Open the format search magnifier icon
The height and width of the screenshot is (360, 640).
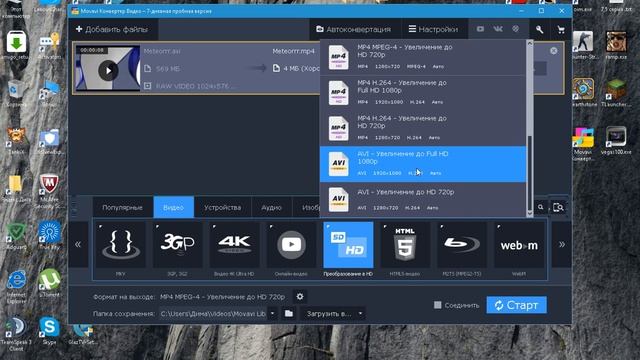(540, 207)
